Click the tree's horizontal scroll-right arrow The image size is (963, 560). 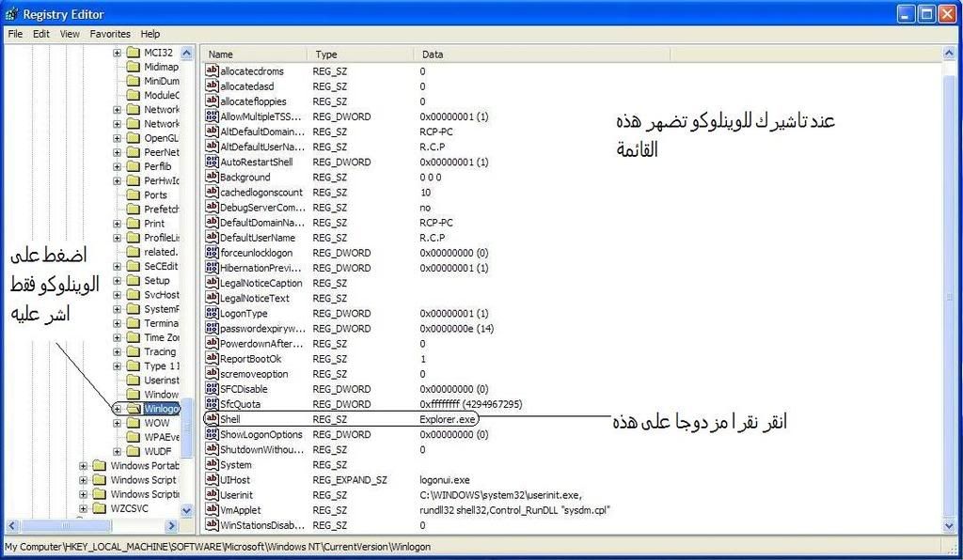171,525
